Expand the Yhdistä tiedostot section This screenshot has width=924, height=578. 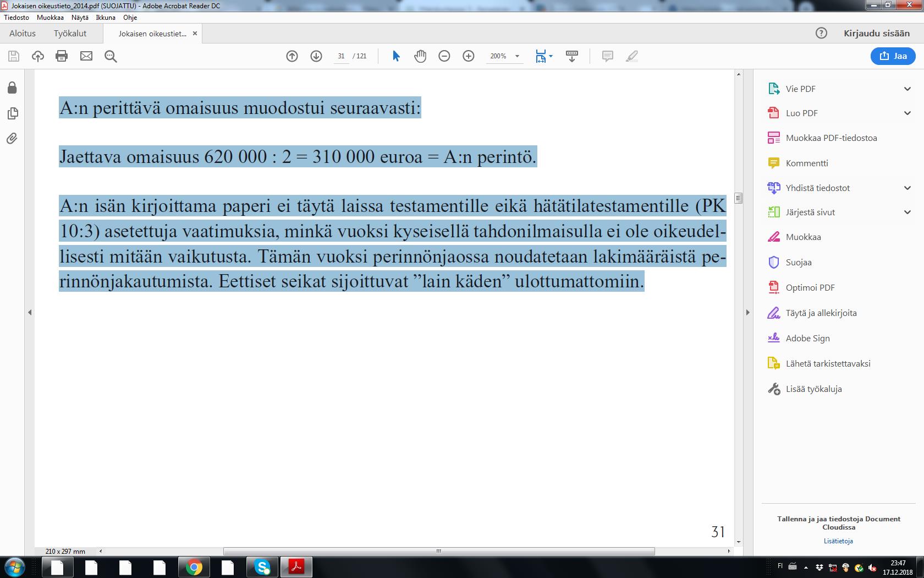[907, 188]
